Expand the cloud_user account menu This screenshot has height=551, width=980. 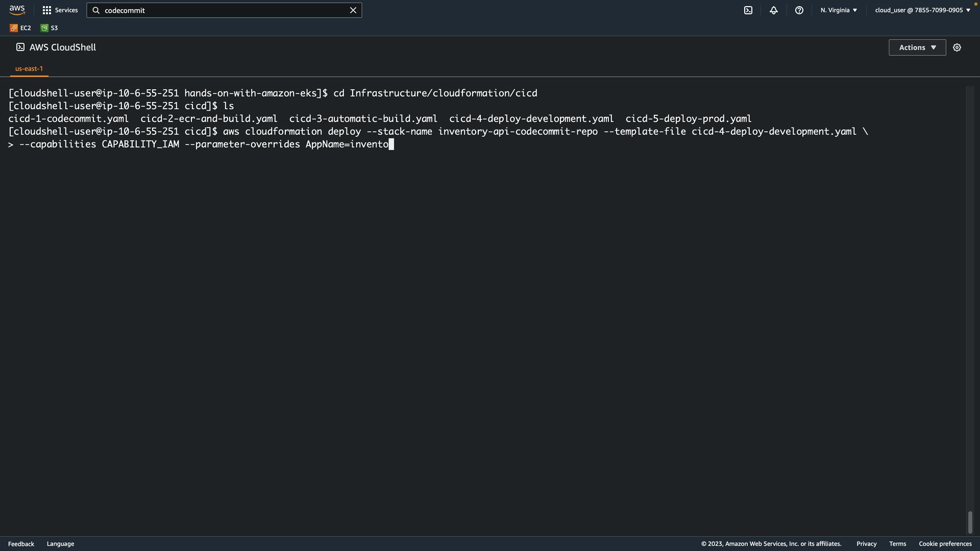922,10
